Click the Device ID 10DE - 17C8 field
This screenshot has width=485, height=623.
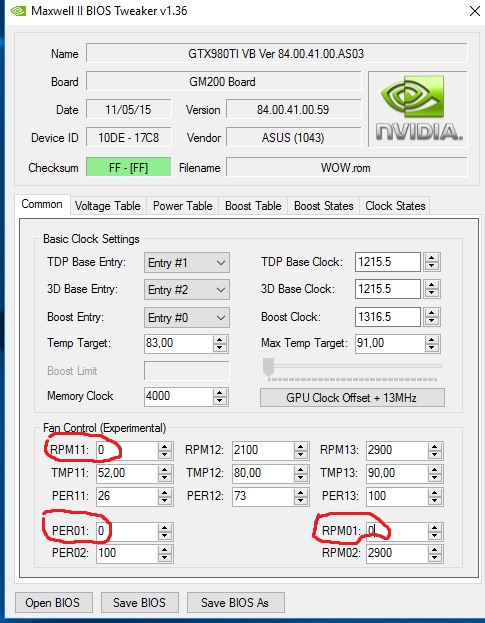tap(128, 138)
